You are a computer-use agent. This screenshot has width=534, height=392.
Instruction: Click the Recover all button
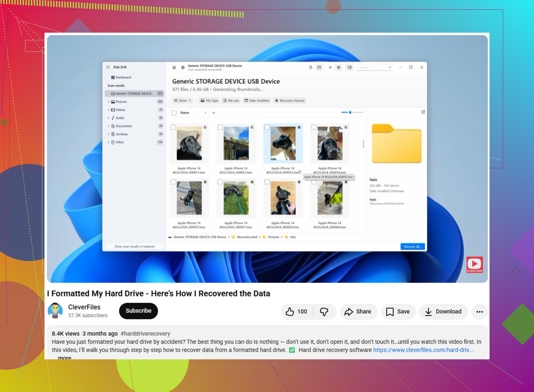pyautogui.click(x=413, y=246)
